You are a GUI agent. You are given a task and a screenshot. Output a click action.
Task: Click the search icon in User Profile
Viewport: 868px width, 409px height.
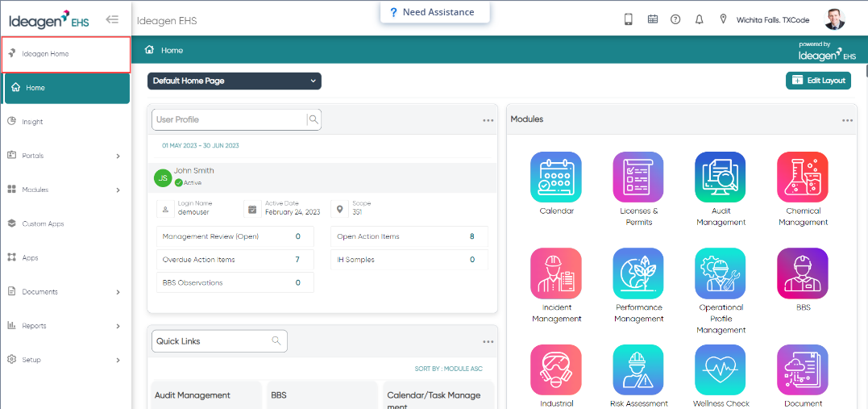(314, 119)
